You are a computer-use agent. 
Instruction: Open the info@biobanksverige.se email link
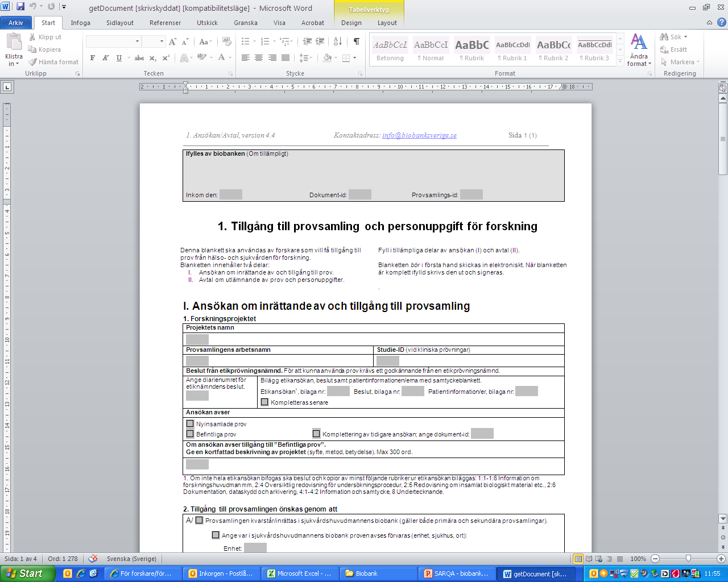tap(419, 135)
